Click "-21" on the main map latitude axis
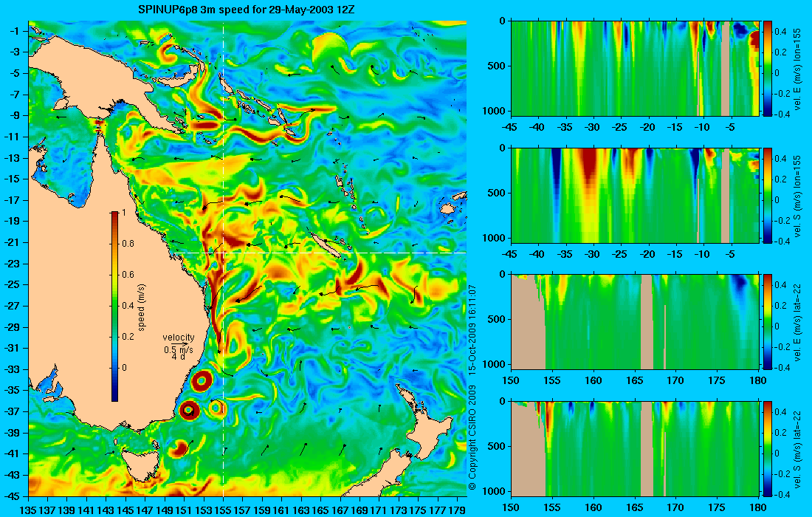This screenshot has height=517, width=812. click(x=13, y=242)
